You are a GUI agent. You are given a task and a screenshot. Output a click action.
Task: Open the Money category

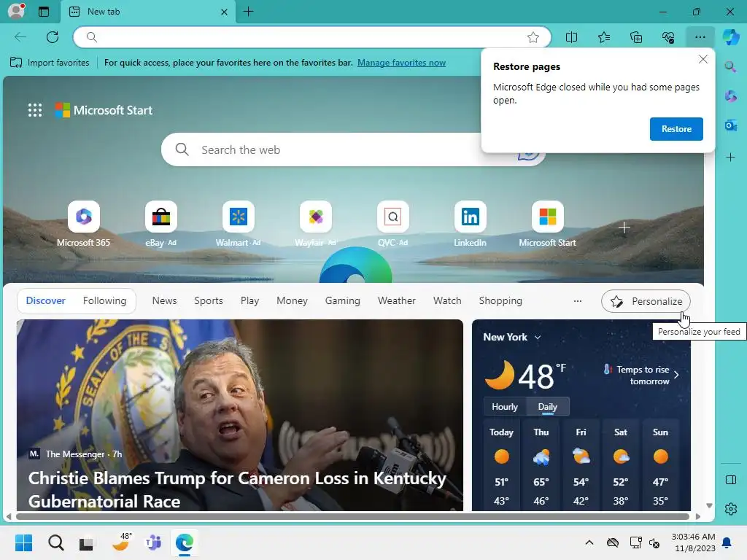tap(292, 300)
